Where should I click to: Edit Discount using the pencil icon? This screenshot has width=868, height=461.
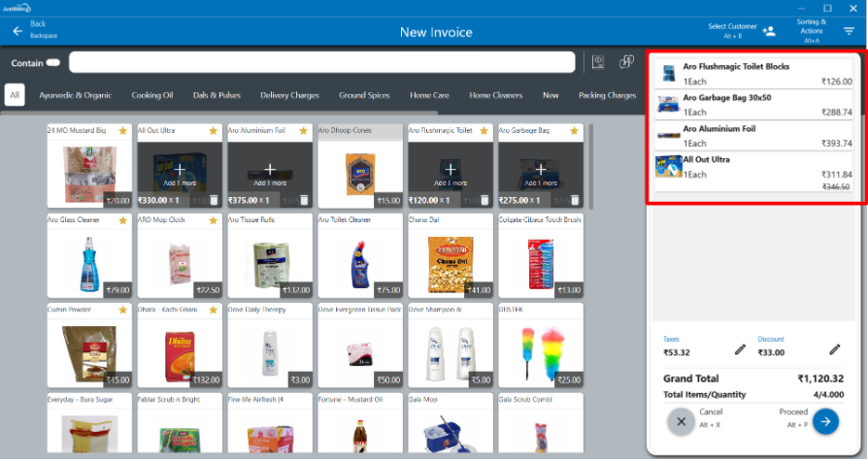834,349
